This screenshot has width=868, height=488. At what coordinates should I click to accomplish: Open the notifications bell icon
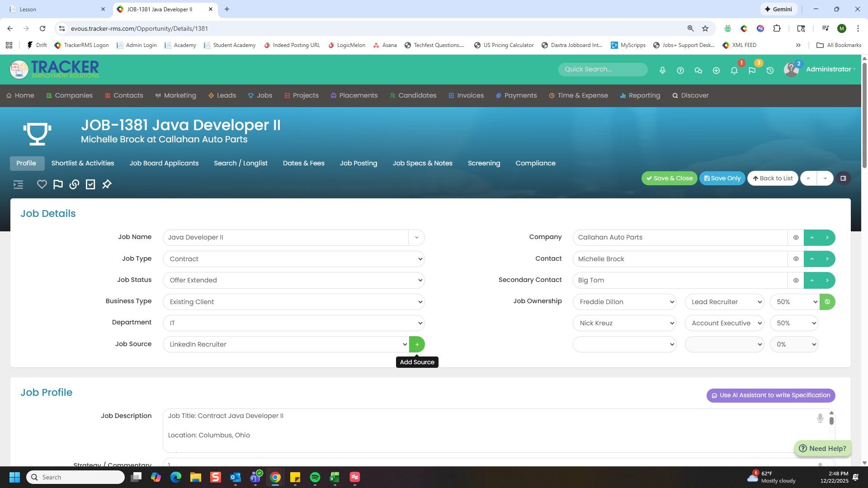click(x=734, y=70)
